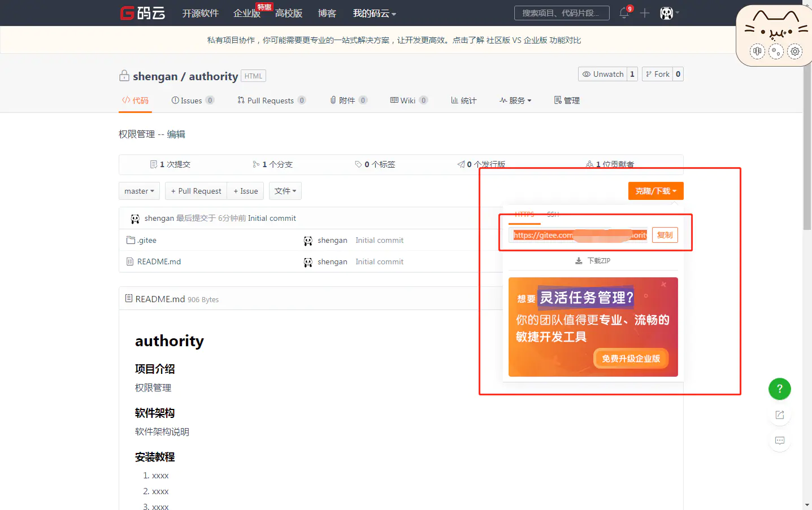Image resolution: width=812 pixels, height=510 pixels.
Task: Click the 社区版 VS 企业版 功能对比 link
Action: click(533, 40)
